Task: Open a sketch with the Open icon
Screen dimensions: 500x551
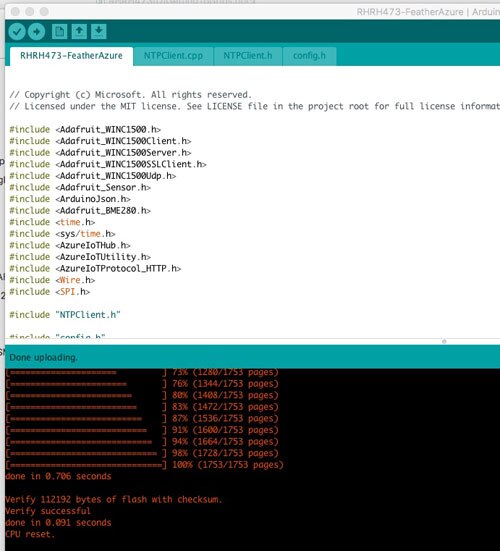Action: click(x=79, y=32)
